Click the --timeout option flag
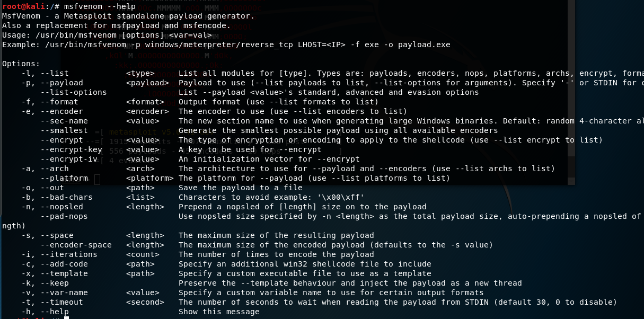The height and width of the screenshot is (319, 644). pos(61,302)
